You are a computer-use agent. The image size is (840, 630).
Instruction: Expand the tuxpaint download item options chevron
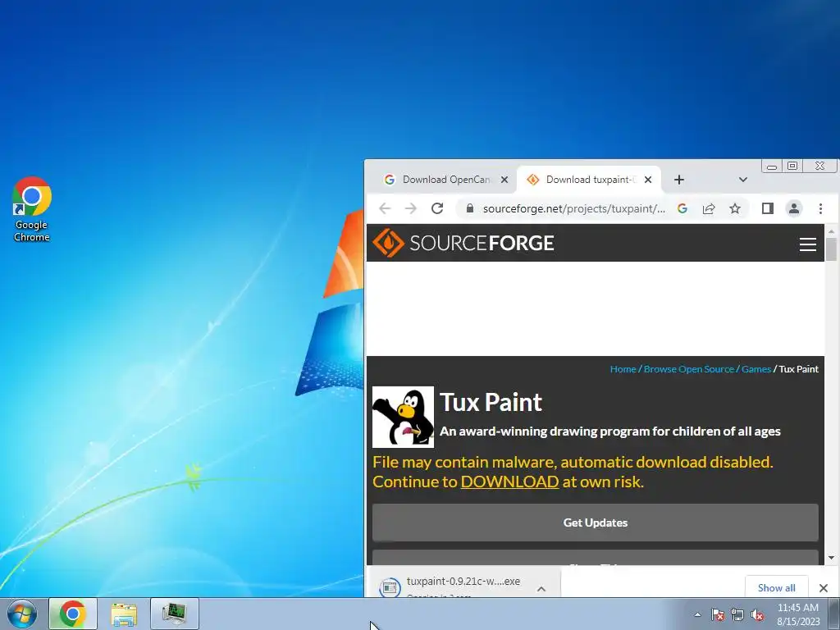(541, 589)
